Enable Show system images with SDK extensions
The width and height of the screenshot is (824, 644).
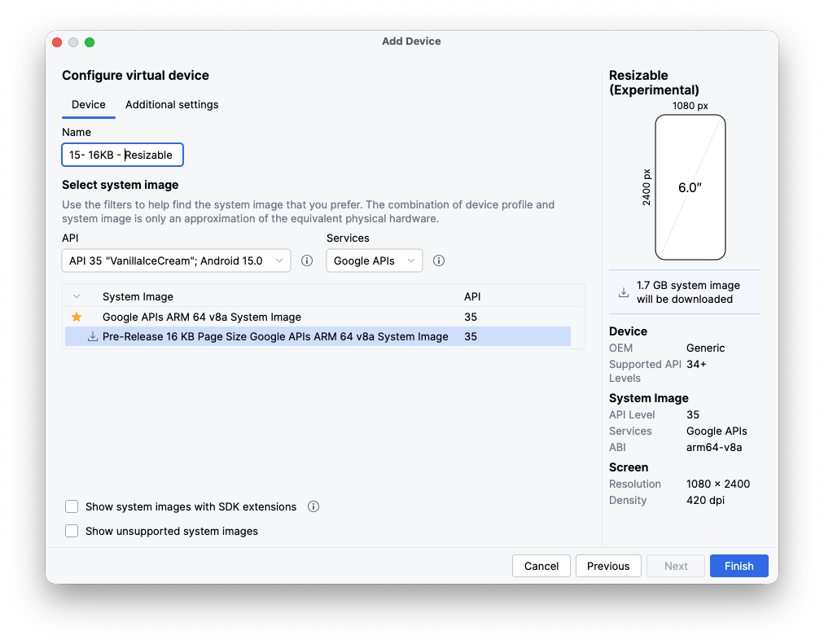[x=72, y=506]
